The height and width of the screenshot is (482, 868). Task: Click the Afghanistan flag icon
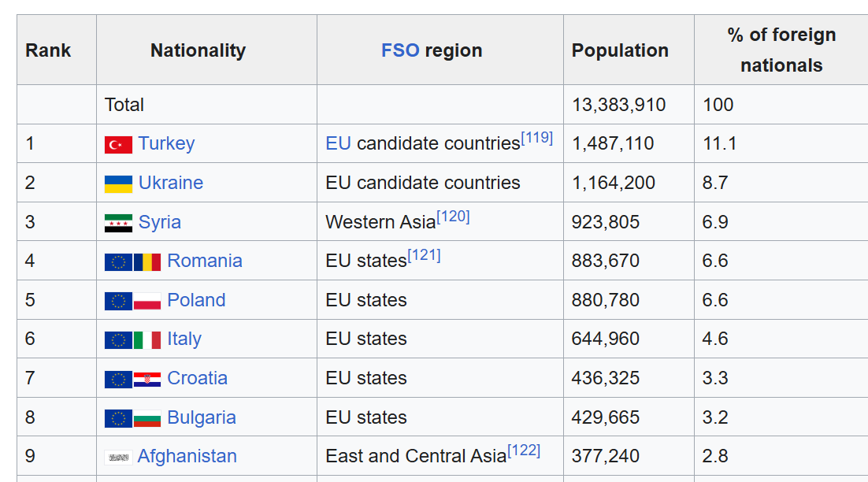[118, 457]
